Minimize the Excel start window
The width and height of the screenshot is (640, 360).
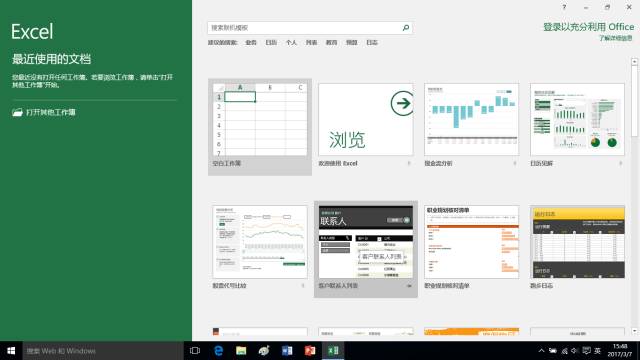(x=586, y=7)
